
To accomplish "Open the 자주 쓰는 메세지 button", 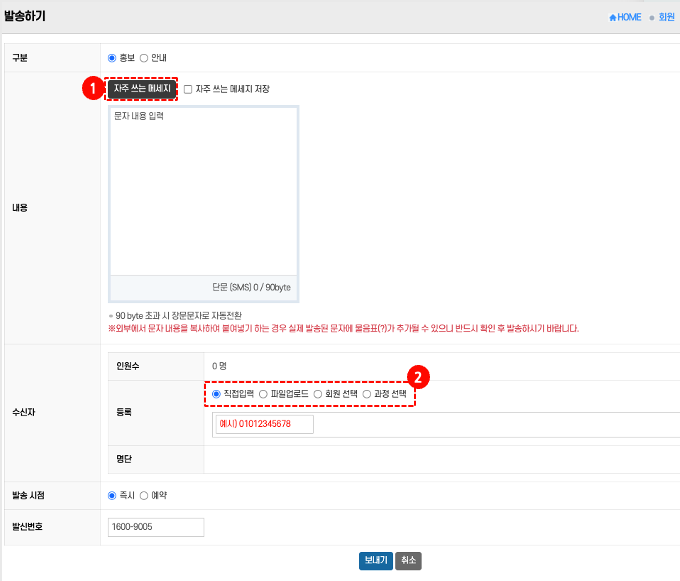I will point(141,89).
